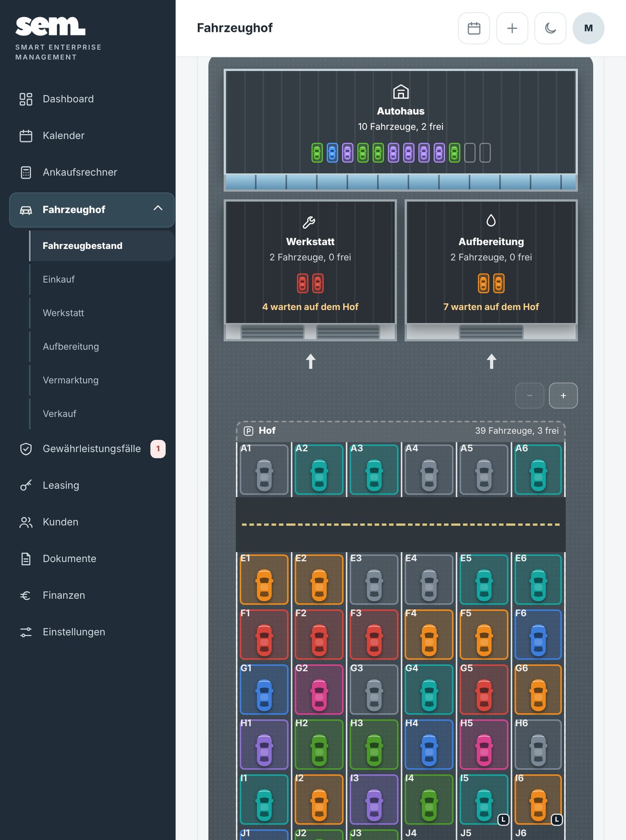Click the Aufbereitung droplet icon
This screenshot has height=840, width=626.
pyautogui.click(x=491, y=221)
